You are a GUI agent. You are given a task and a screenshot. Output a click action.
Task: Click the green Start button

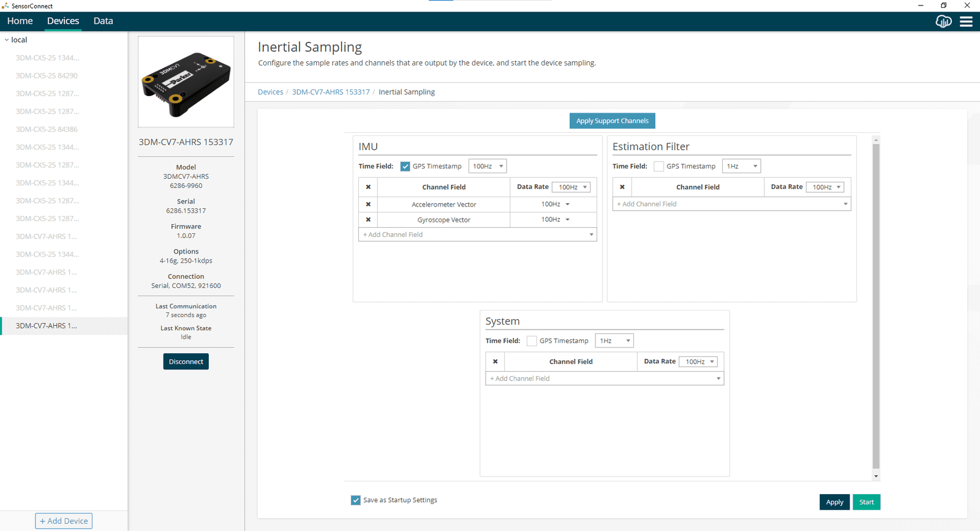[x=867, y=502]
